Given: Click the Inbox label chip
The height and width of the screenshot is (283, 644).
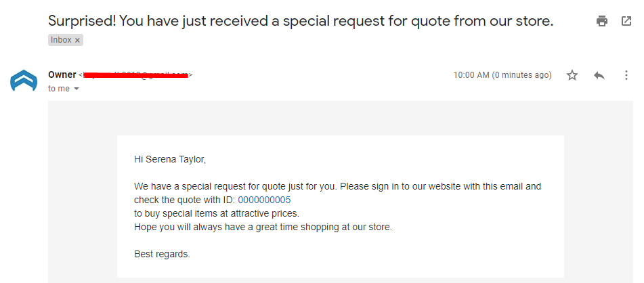Looking at the screenshot, I should (x=61, y=41).
